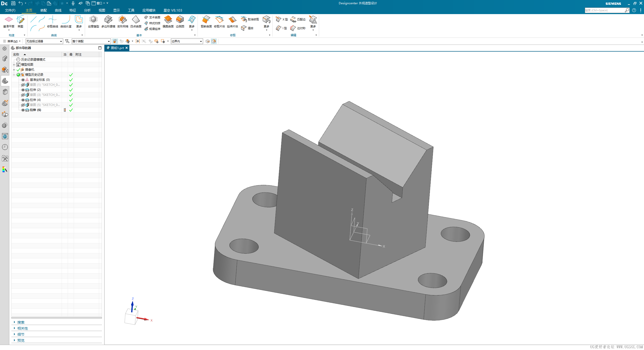
Task: Show hidden 草图 (3) SKETCH item
Action: tap(23, 95)
